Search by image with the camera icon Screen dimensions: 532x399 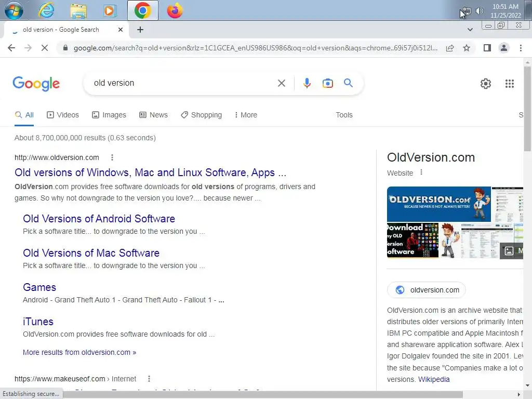click(327, 83)
